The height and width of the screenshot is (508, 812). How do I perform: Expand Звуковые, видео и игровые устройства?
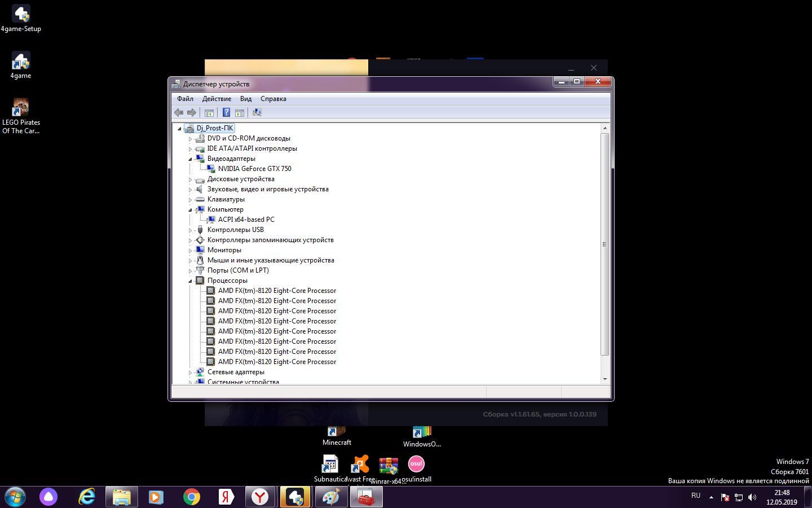tap(190, 189)
